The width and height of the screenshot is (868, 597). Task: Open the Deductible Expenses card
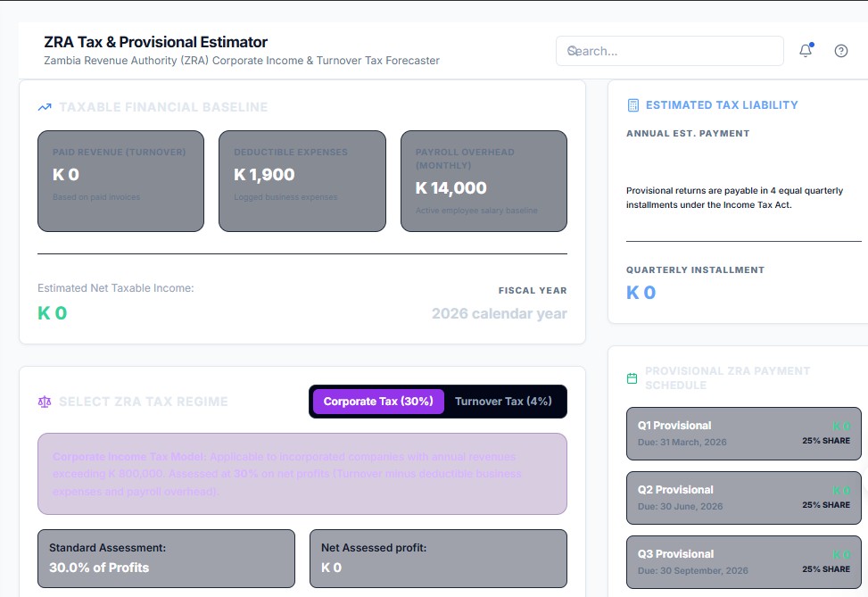click(x=302, y=181)
